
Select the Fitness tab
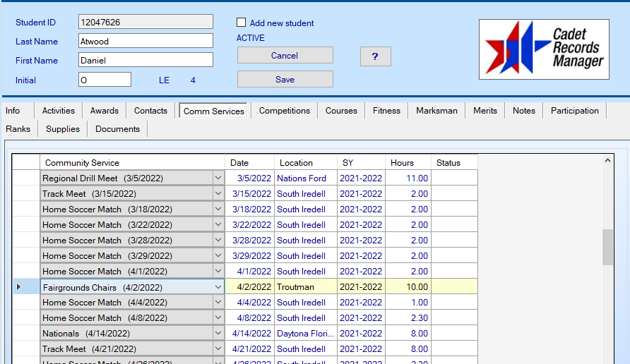pos(386,111)
